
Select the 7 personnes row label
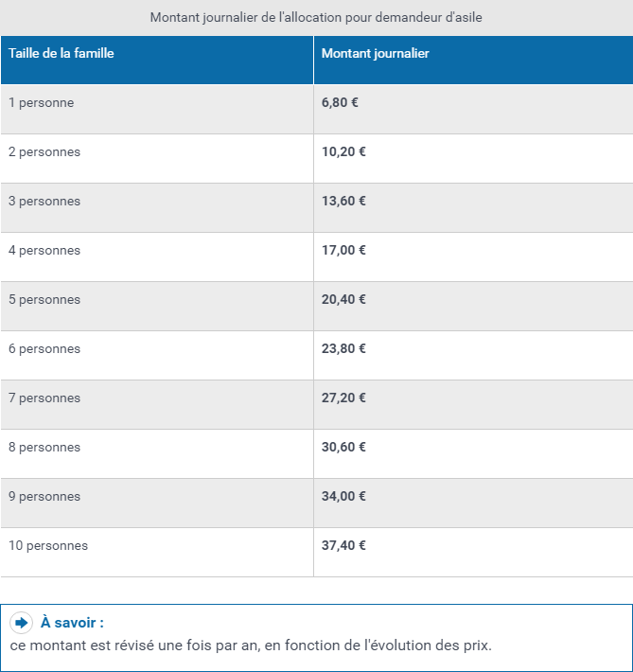coord(44,398)
